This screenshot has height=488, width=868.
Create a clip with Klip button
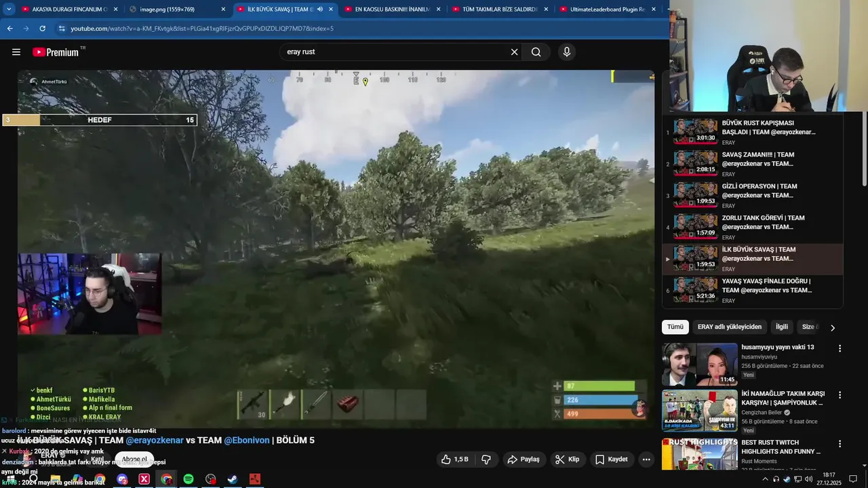pos(567,460)
